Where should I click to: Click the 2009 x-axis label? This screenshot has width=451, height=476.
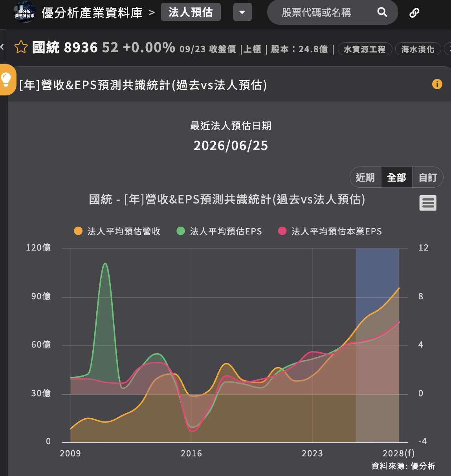click(x=70, y=453)
